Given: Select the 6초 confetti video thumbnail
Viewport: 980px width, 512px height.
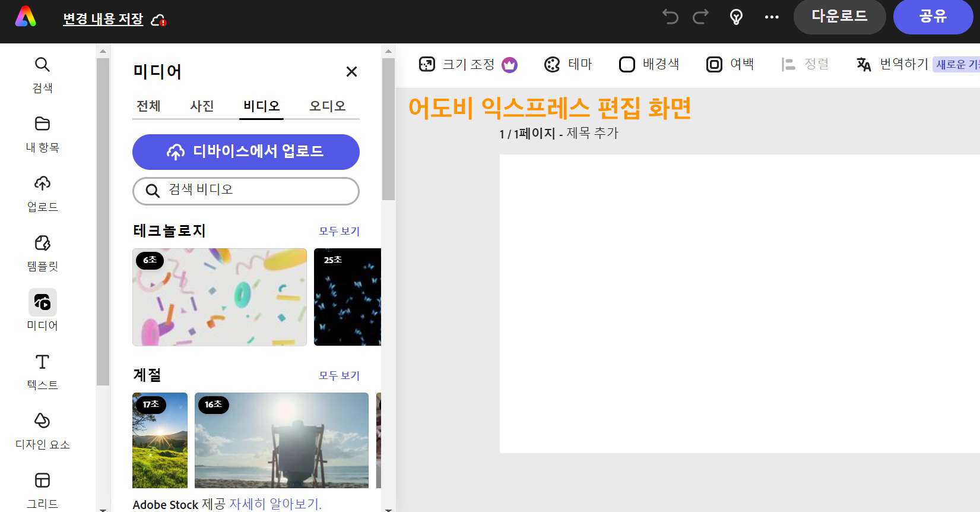Looking at the screenshot, I should (220, 297).
